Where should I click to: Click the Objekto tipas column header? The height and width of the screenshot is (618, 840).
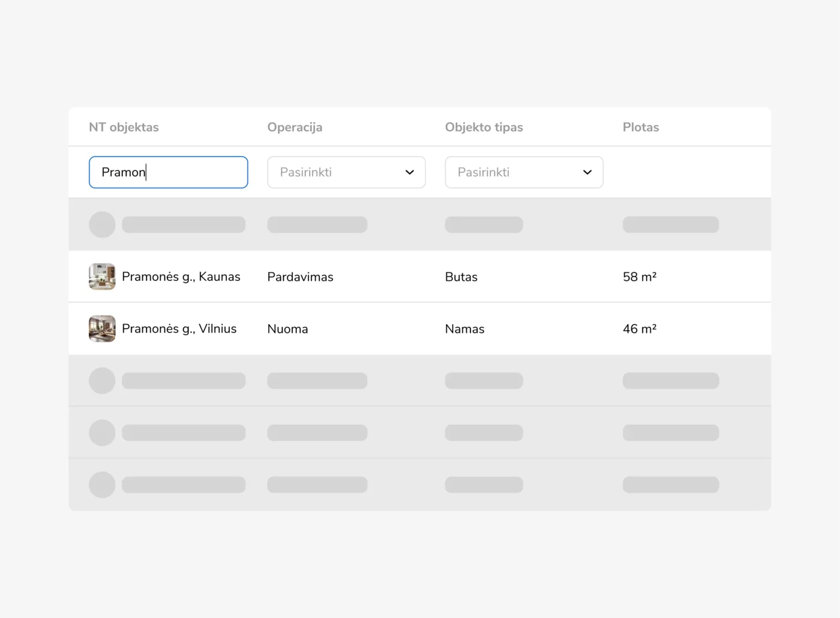[484, 127]
